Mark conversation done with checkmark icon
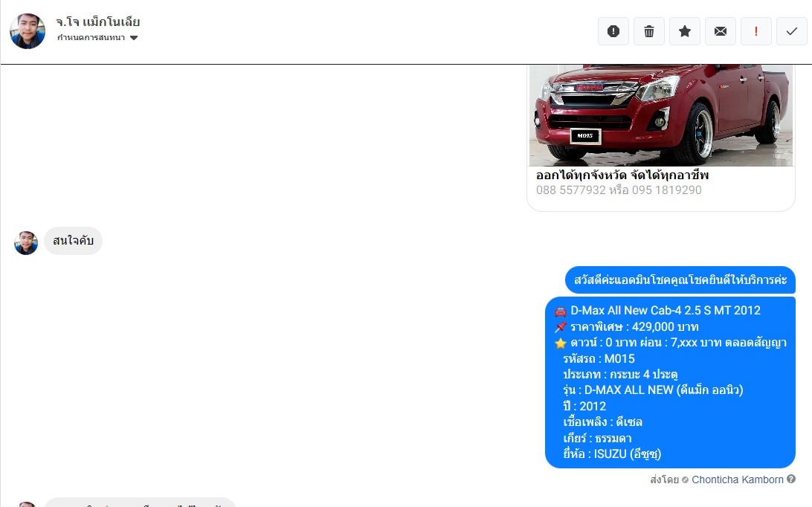This screenshot has width=812, height=507. coord(792,31)
